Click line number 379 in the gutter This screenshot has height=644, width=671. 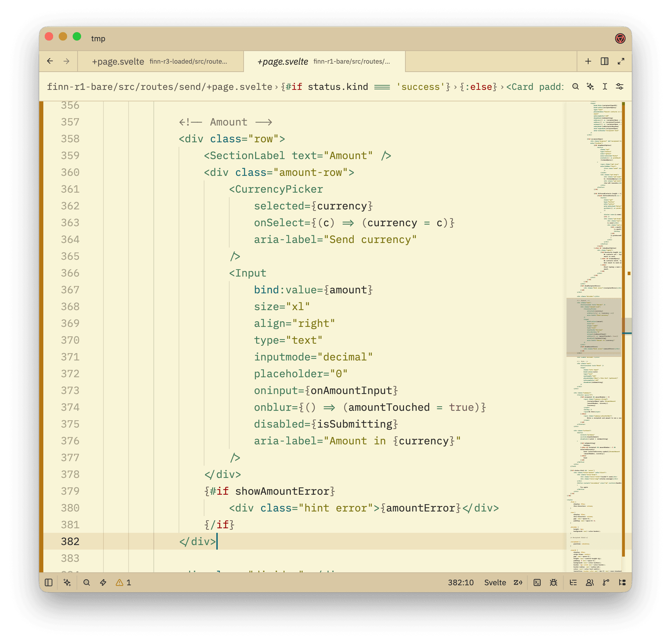70,491
